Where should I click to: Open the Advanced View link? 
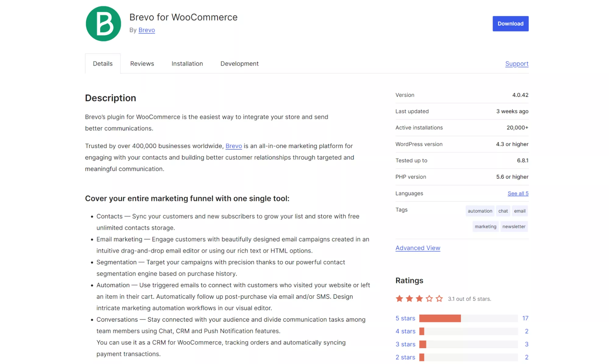click(x=418, y=248)
